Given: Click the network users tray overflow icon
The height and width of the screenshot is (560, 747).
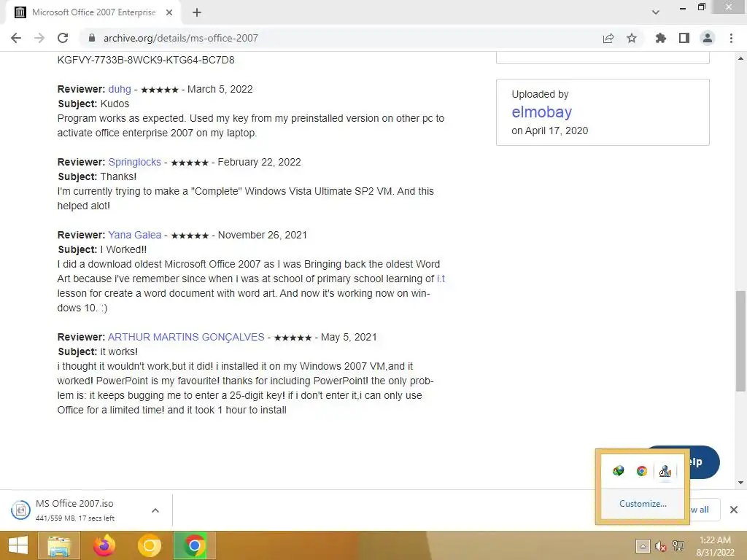Looking at the screenshot, I should pos(665,471).
